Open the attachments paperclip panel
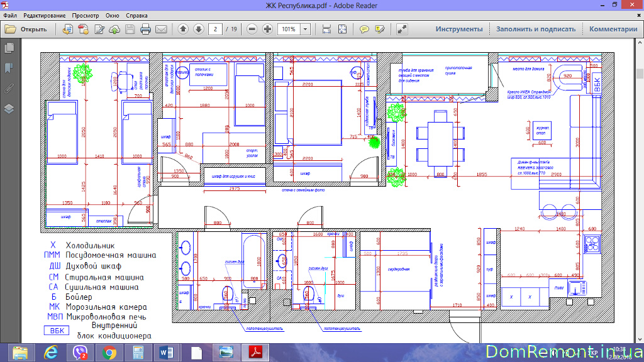Image resolution: width=644 pixels, height=362 pixels. [x=9, y=88]
